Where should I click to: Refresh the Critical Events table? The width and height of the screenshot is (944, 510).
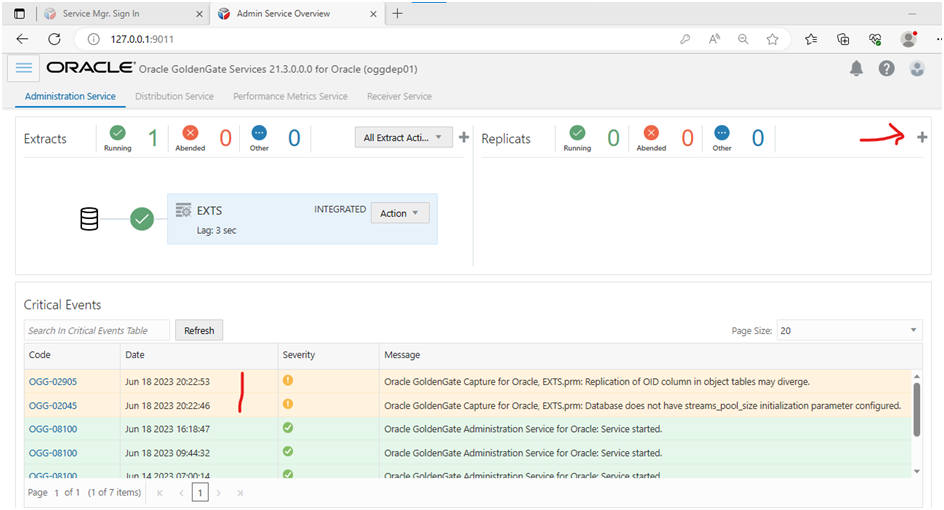tap(199, 331)
